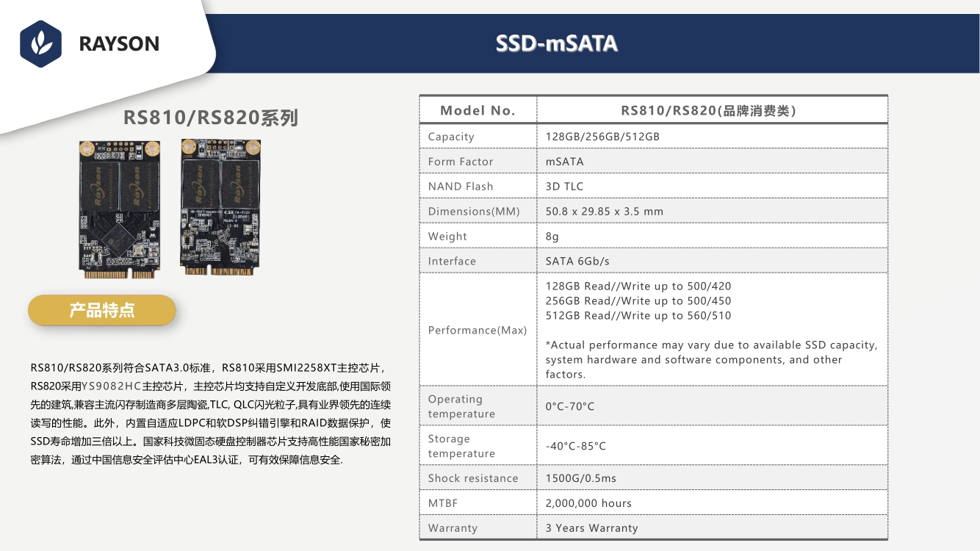980x551 pixels.
Task: Select the 256GB Read//Write up to 500/450 line
Action: (638, 301)
